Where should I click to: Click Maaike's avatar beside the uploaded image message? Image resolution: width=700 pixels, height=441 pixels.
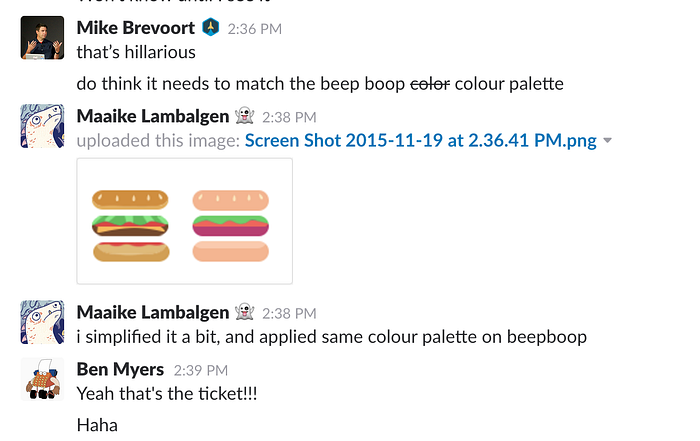point(42,127)
